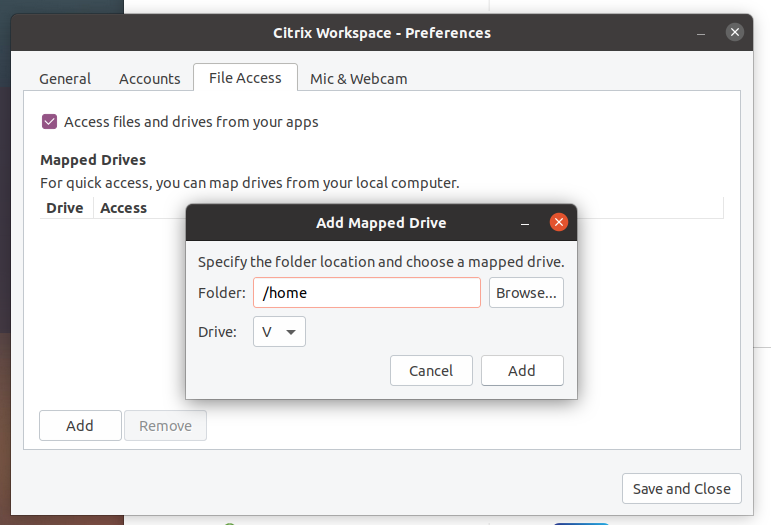Minimize the Add Mapped Drive dialog
This screenshot has height=525, width=771.
tap(525, 223)
